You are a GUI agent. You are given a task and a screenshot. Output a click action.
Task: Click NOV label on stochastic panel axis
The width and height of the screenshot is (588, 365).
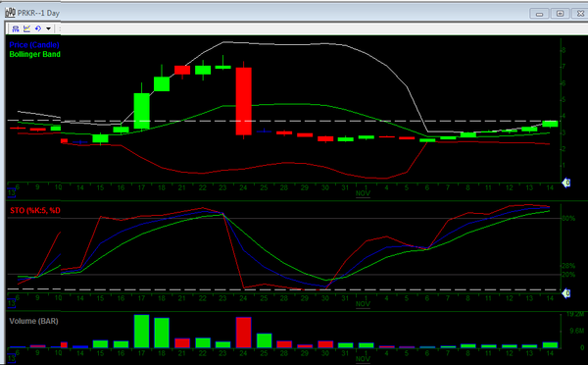pyautogui.click(x=363, y=304)
